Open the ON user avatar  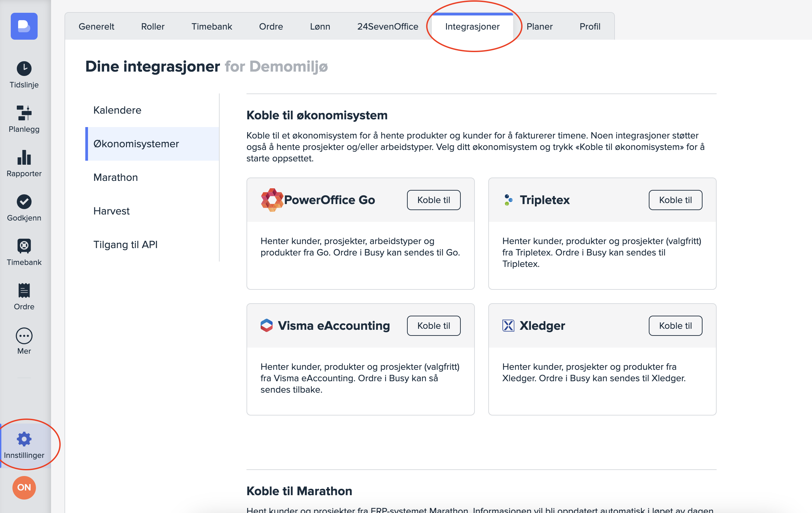pyautogui.click(x=24, y=487)
